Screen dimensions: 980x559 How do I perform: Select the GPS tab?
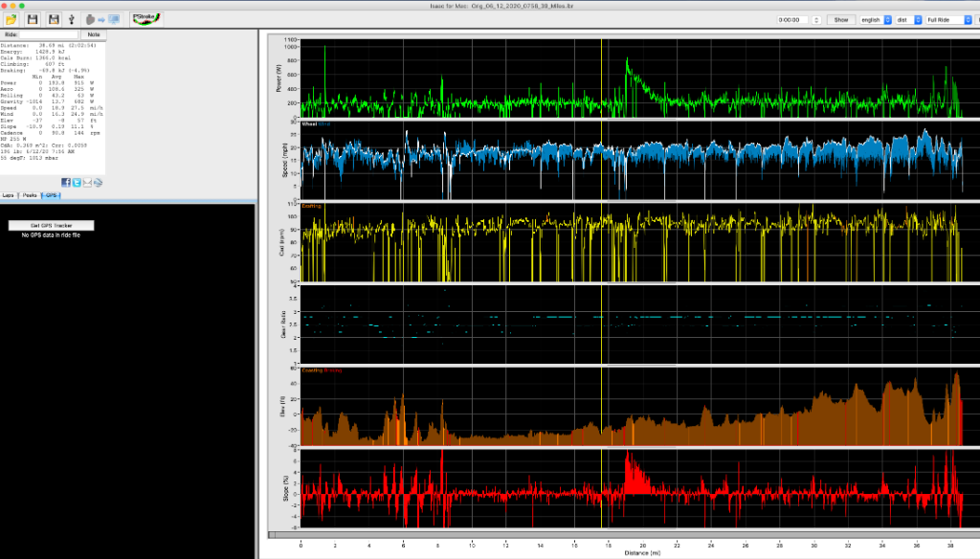(51, 194)
